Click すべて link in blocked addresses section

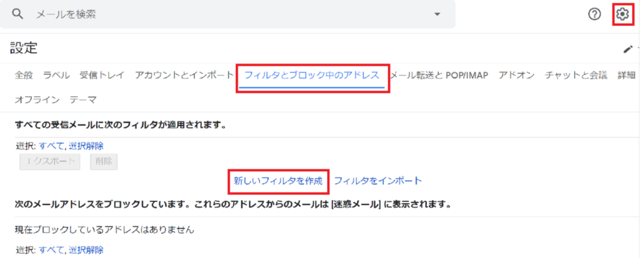pyautogui.click(x=52, y=249)
